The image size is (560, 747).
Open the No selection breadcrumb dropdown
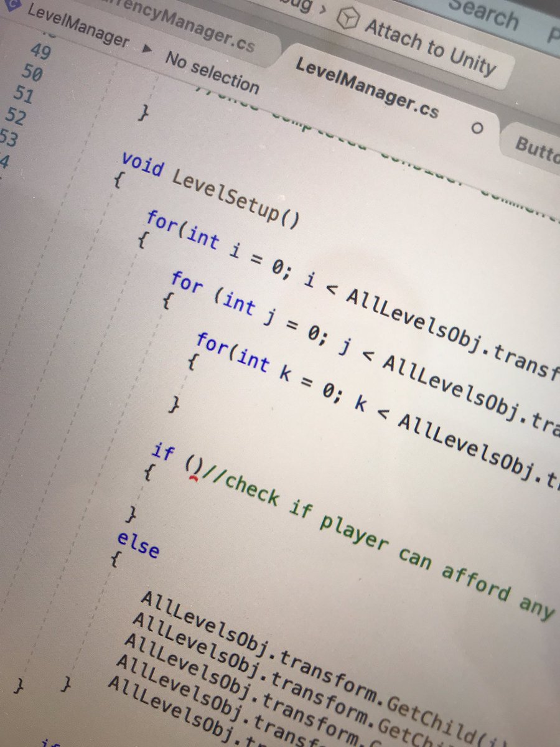212,72
